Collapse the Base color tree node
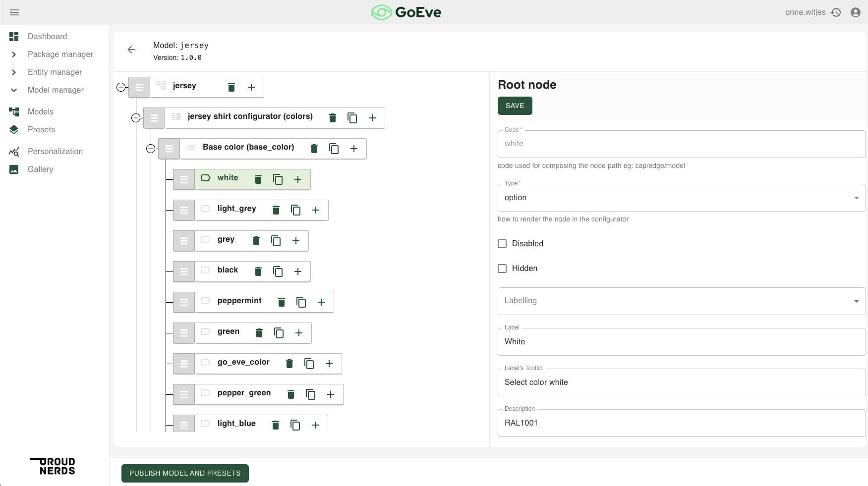The width and height of the screenshot is (868, 486). (151, 149)
